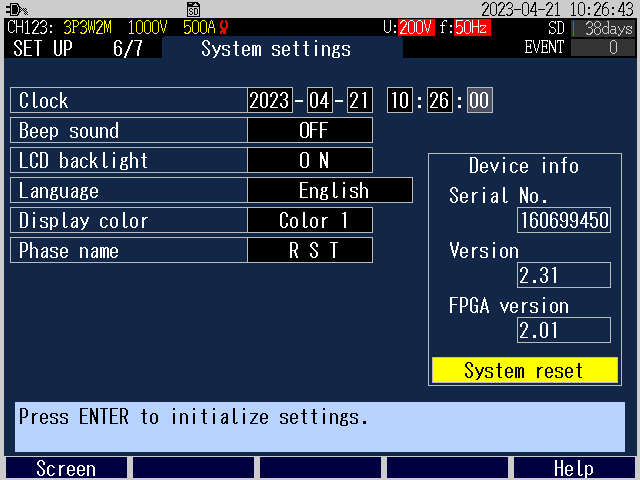The width and height of the screenshot is (640, 480).
Task: Select the clock year field 2023
Action: 270,100
